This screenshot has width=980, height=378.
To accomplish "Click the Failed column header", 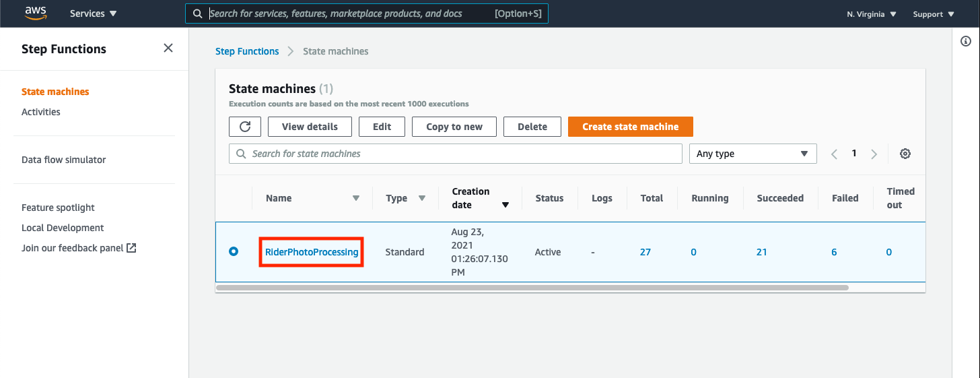I will point(845,198).
